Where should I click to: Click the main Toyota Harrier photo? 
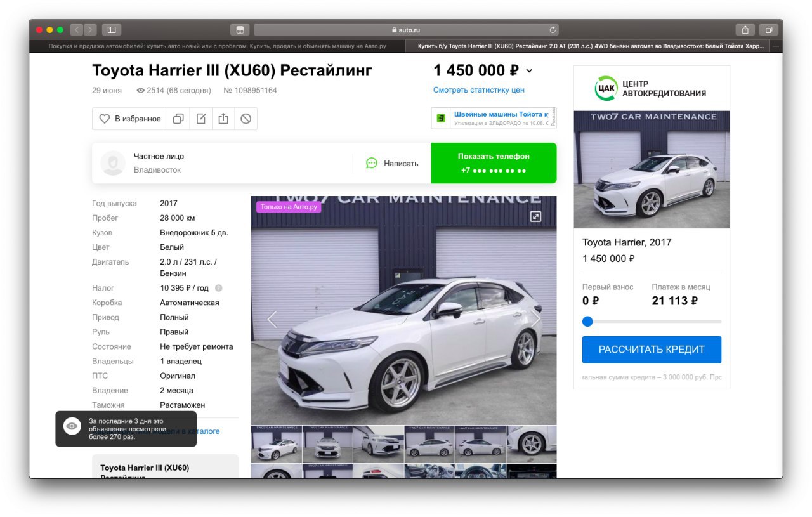click(x=404, y=310)
